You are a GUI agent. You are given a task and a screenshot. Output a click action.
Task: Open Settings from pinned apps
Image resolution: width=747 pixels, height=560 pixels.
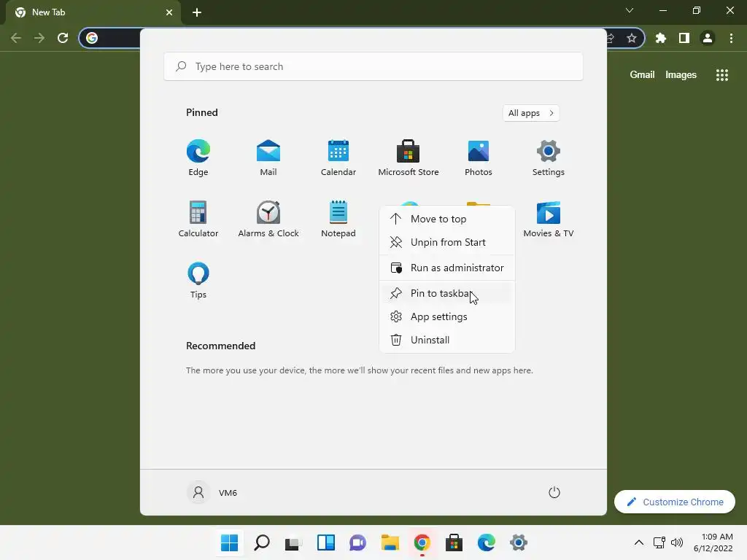[549, 158]
